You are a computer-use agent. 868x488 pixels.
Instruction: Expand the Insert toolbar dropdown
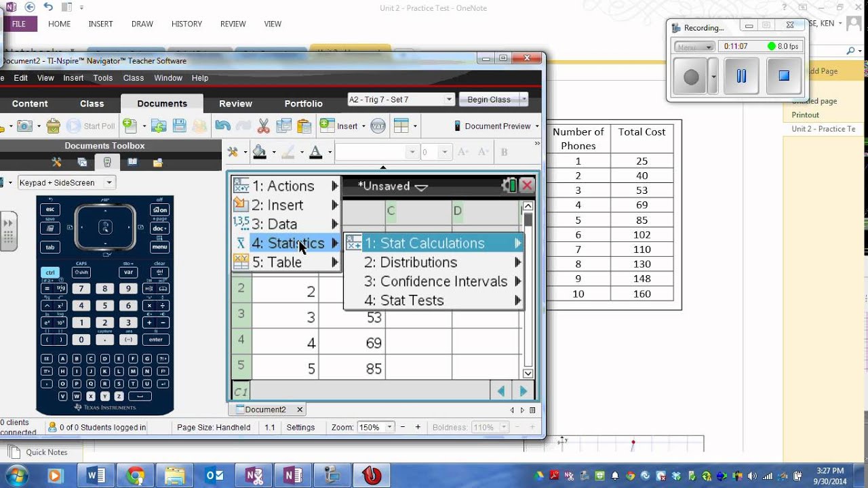pyautogui.click(x=363, y=126)
